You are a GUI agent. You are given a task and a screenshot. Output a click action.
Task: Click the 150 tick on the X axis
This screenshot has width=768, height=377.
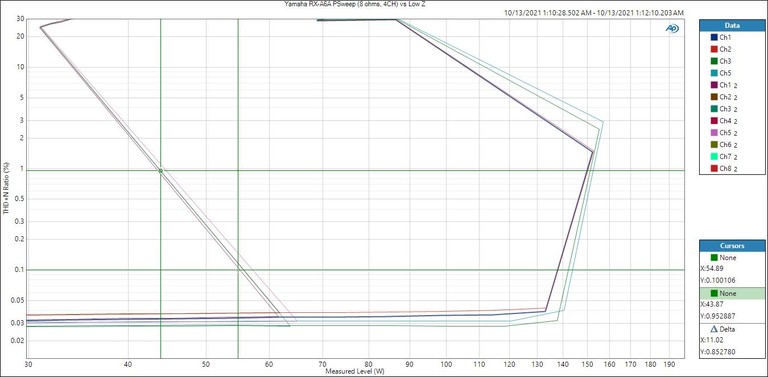(x=587, y=364)
